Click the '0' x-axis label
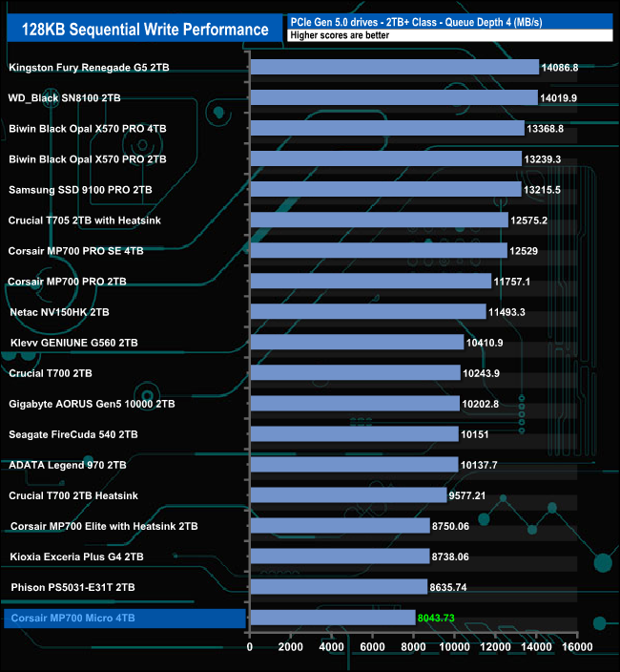Image resolution: width=620 pixels, height=672 pixels. pyautogui.click(x=250, y=647)
